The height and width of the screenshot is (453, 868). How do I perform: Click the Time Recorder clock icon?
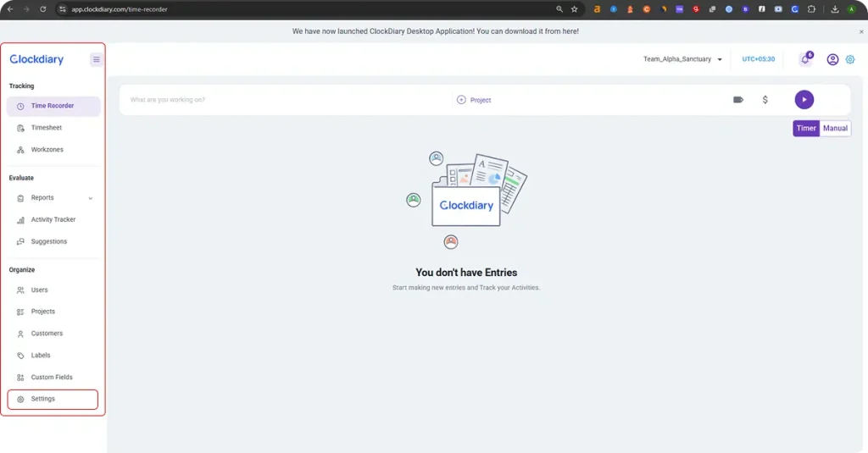click(x=20, y=106)
